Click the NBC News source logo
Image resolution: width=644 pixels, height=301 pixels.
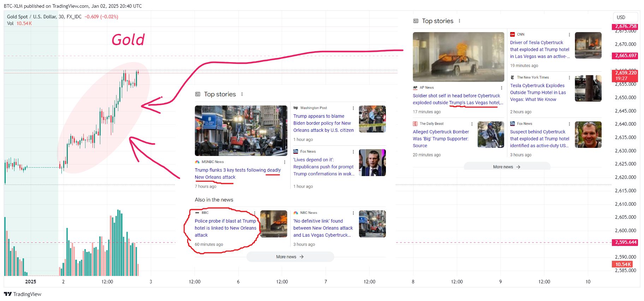[296, 213]
